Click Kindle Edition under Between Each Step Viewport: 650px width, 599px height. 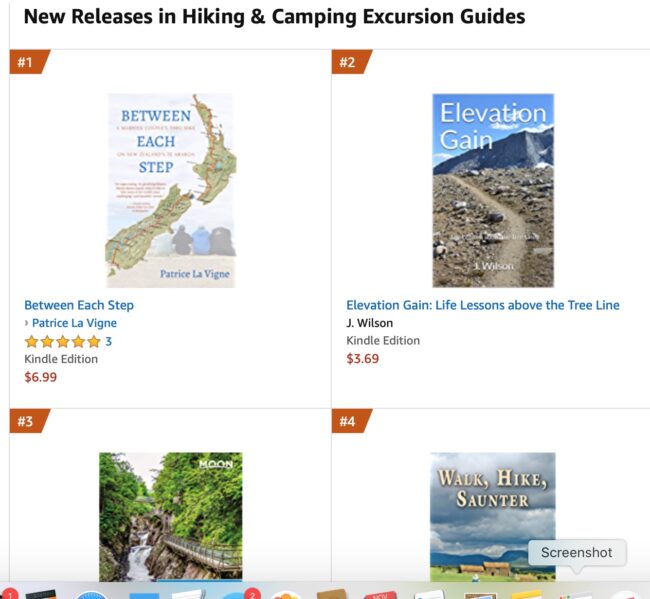(61, 359)
